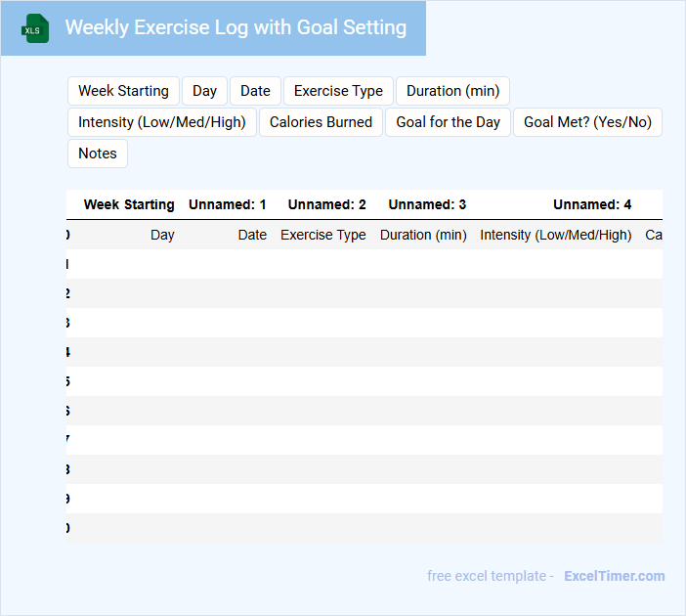Click the Unnamed: 4 column header
The width and height of the screenshot is (686, 616).
592,204
